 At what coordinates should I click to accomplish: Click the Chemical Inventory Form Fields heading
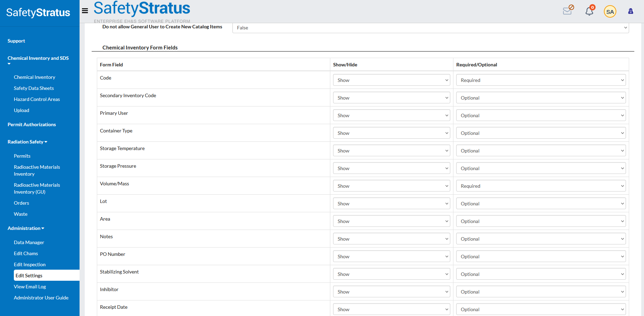[140, 48]
